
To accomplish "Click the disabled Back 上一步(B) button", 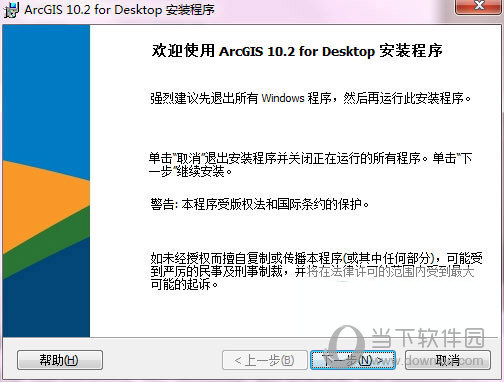I will click(x=264, y=360).
